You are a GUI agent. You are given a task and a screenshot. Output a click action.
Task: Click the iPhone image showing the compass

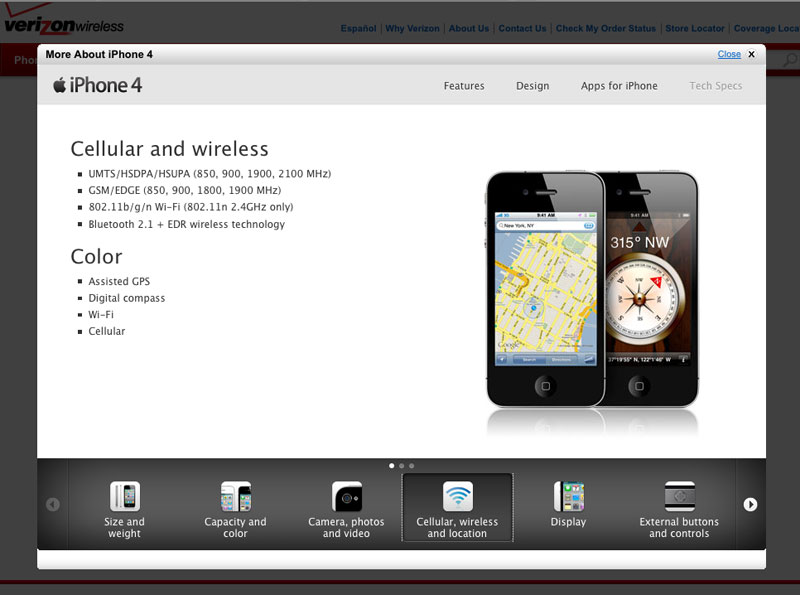point(652,288)
